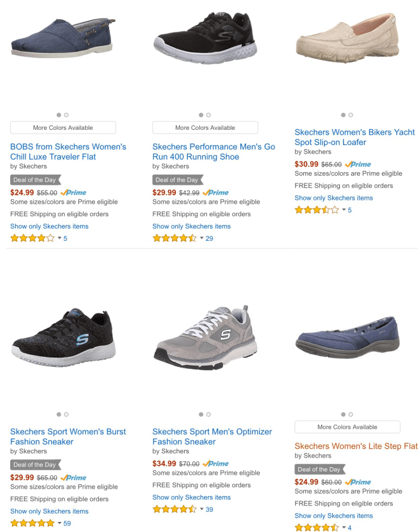Screen dimensions: 418x532
Task: Click star rating of Burst Fashion Sneaker
Action: (32, 523)
